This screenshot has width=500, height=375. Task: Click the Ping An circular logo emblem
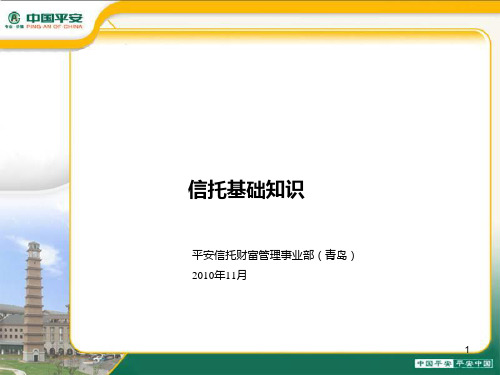pyautogui.click(x=14, y=17)
